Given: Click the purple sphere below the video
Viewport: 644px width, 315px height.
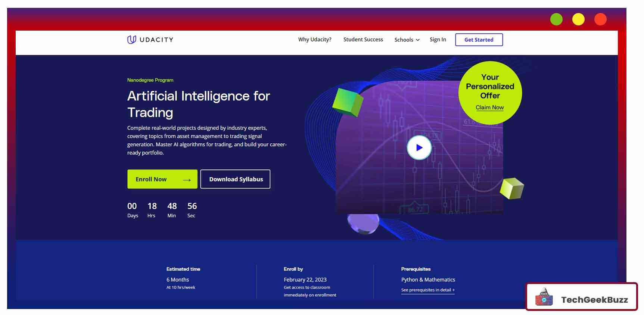Looking at the screenshot, I should click(x=363, y=223).
